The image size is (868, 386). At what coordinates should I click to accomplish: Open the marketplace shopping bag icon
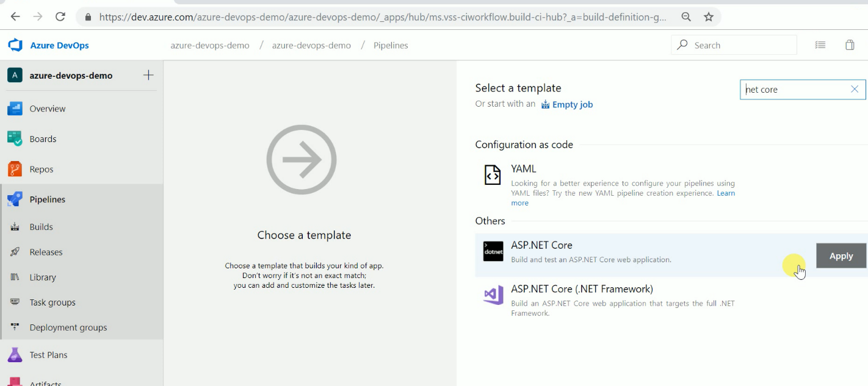click(850, 45)
